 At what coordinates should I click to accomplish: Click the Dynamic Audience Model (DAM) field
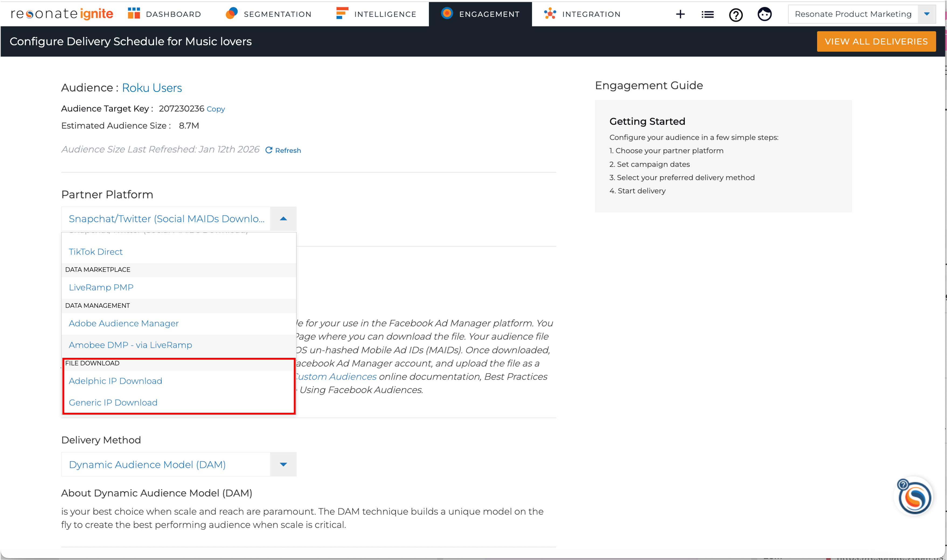pyautogui.click(x=166, y=464)
